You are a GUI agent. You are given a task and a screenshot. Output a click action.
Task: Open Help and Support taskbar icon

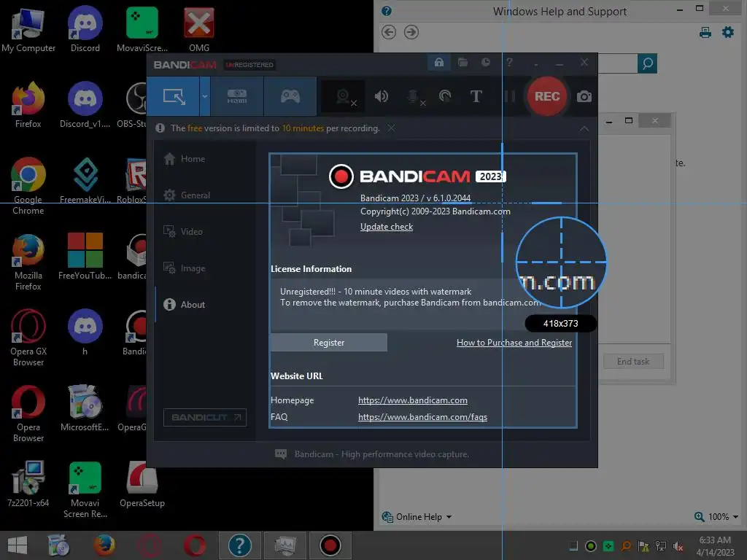click(x=239, y=545)
